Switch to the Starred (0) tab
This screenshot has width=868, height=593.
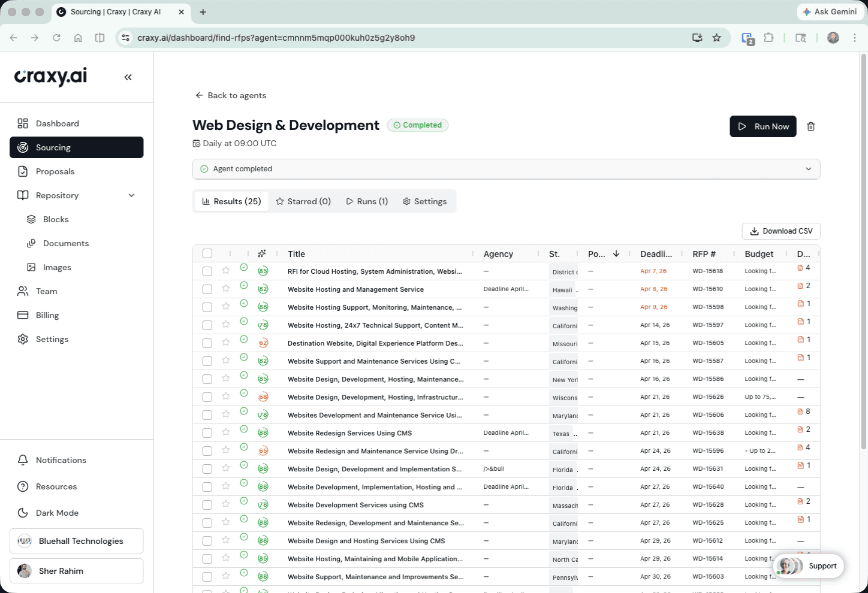tap(303, 201)
